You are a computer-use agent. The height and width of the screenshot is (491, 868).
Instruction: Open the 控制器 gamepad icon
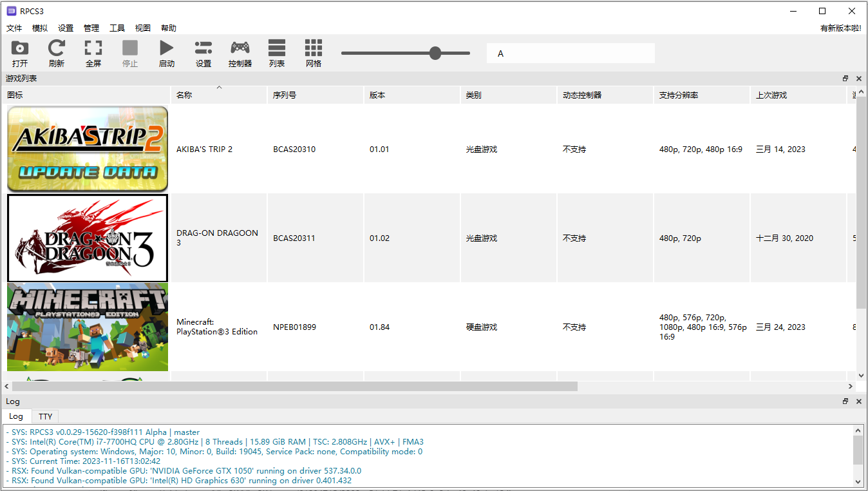(x=240, y=48)
